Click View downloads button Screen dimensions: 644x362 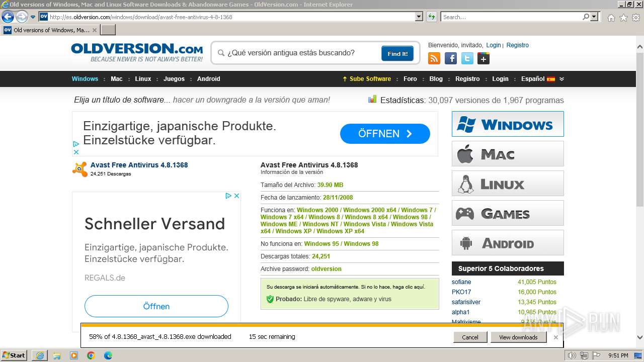click(x=518, y=337)
